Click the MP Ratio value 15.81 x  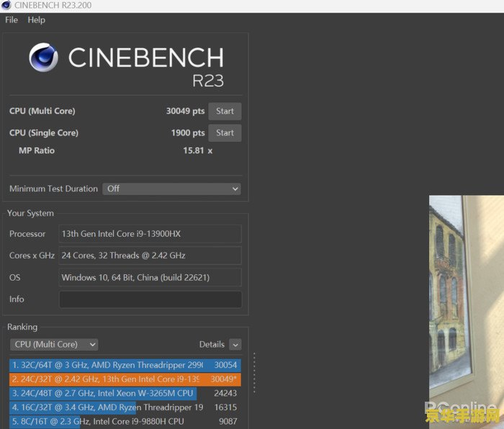(x=198, y=150)
